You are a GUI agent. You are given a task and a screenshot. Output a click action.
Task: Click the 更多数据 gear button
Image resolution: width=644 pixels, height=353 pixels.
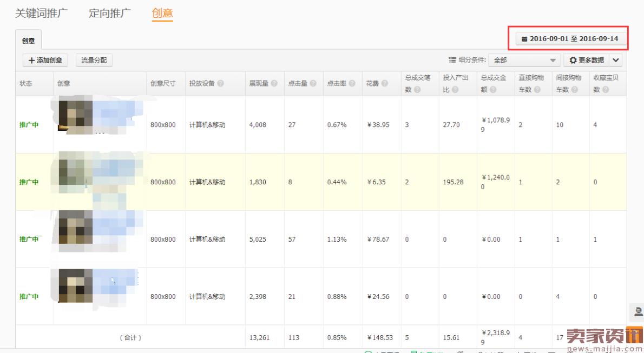(x=587, y=61)
